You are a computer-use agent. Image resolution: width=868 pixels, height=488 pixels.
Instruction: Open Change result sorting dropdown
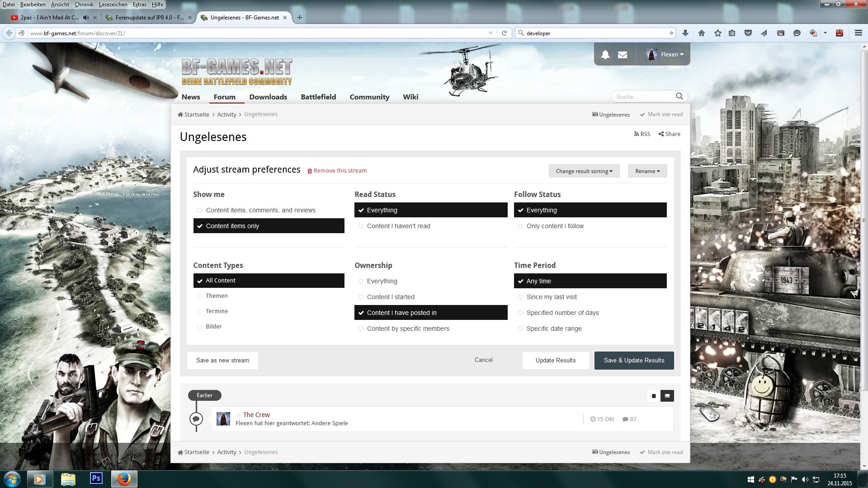[584, 171]
